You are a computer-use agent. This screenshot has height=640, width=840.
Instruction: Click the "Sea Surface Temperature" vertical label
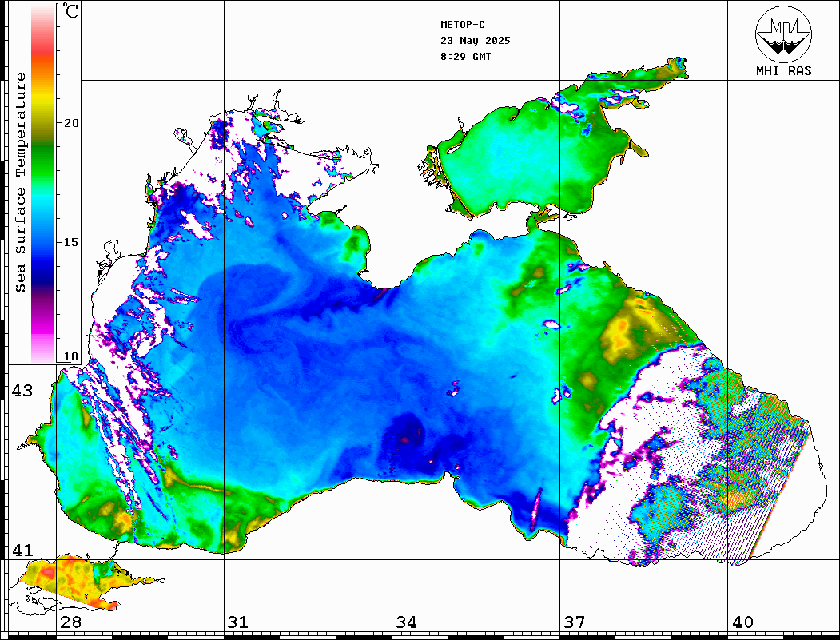(20, 183)
